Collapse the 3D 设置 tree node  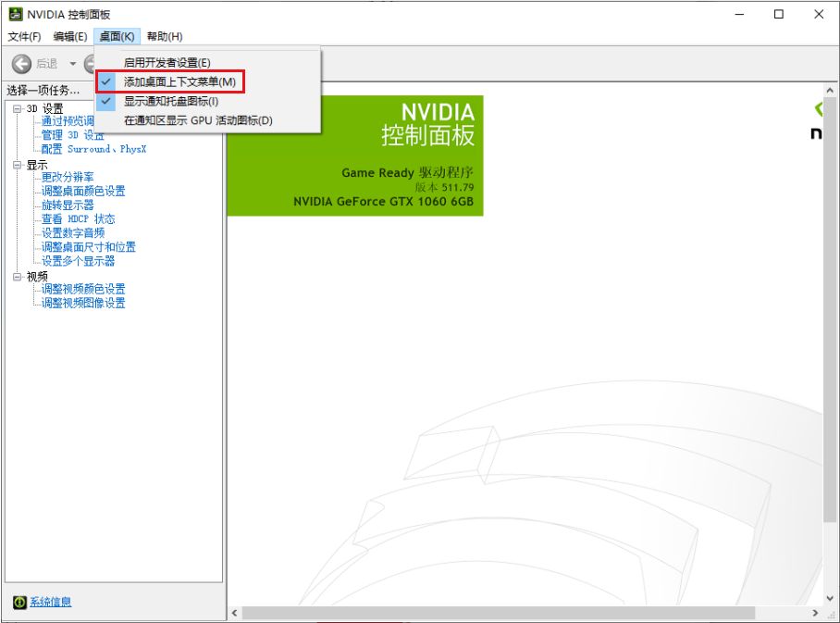(x=18, y=109)
